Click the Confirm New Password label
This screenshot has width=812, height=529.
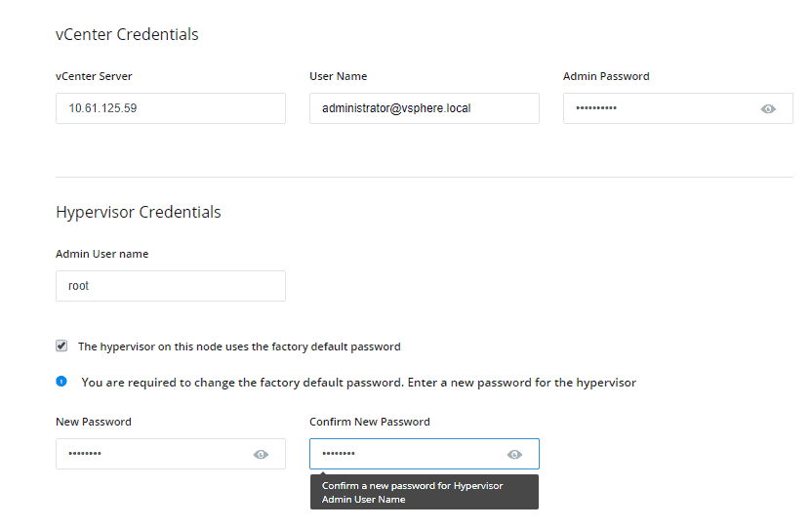coord(370,422)
